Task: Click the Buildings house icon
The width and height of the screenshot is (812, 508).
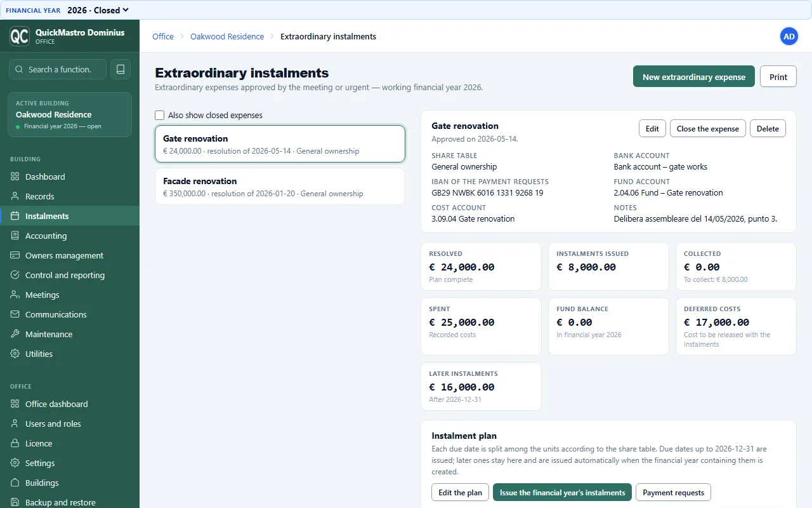Action: [x=15, y=483]
